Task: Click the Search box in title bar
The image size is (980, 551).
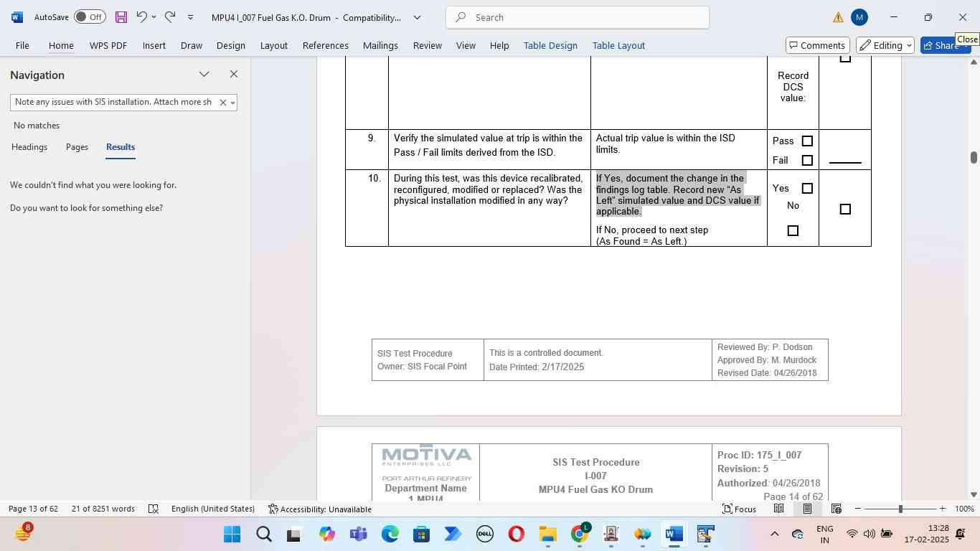Action: tap(578, 17)
